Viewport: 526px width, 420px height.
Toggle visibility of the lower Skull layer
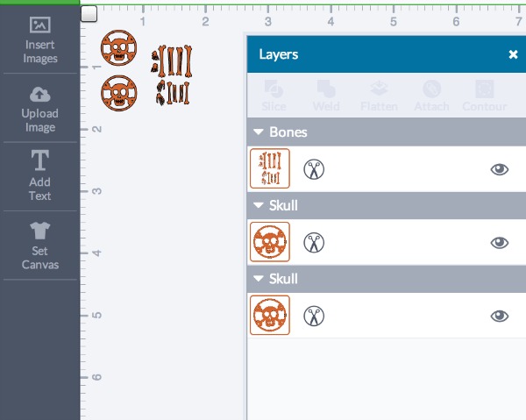(x=499, y=316)
